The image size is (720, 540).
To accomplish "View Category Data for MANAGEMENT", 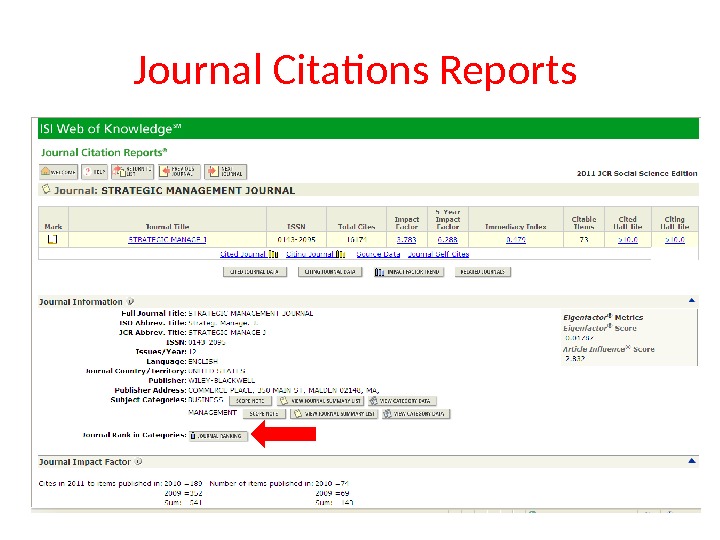I will 416,414.
